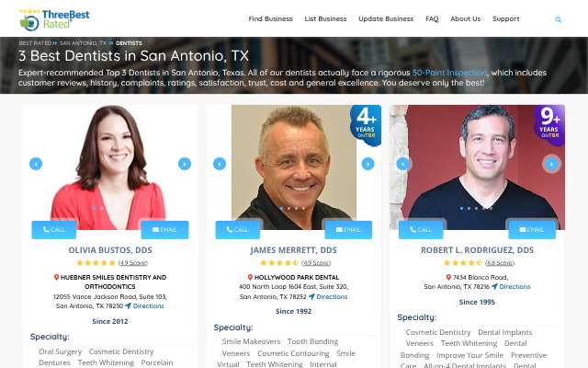Click map pin icon beside Huebner Smiles Dentistry
Image resolution: width=588 pixels, height=368 pixels.
[56, 277]
